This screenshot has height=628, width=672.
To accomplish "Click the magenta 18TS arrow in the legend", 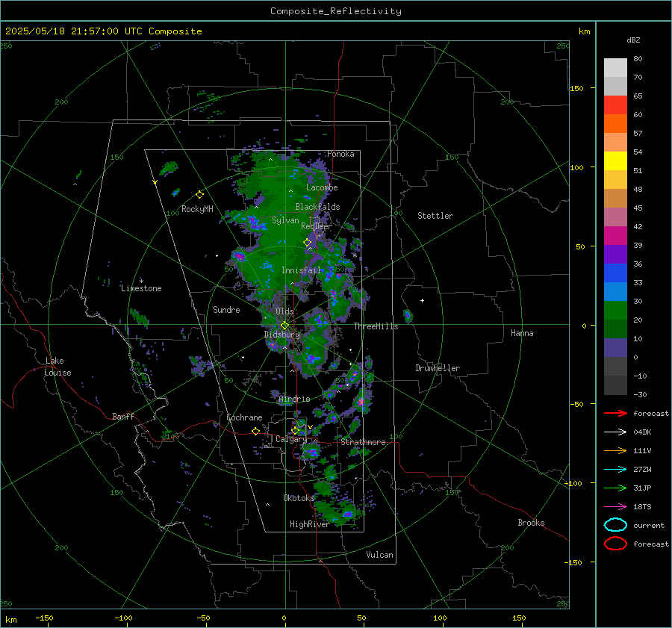I will pos(615,507).
